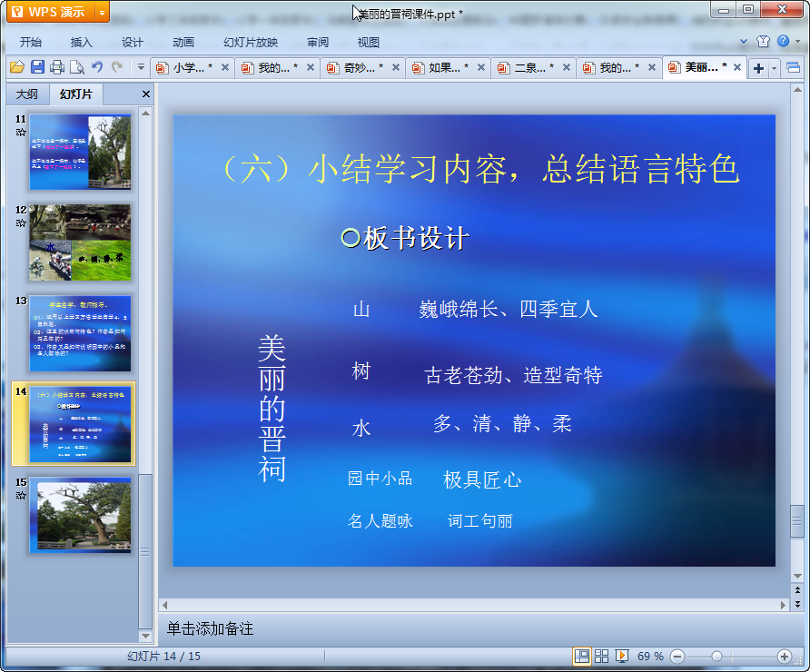Viewport: 810px width, 672px height.
Task: Open file with the folder icon
Action: (x=17, y=67)
